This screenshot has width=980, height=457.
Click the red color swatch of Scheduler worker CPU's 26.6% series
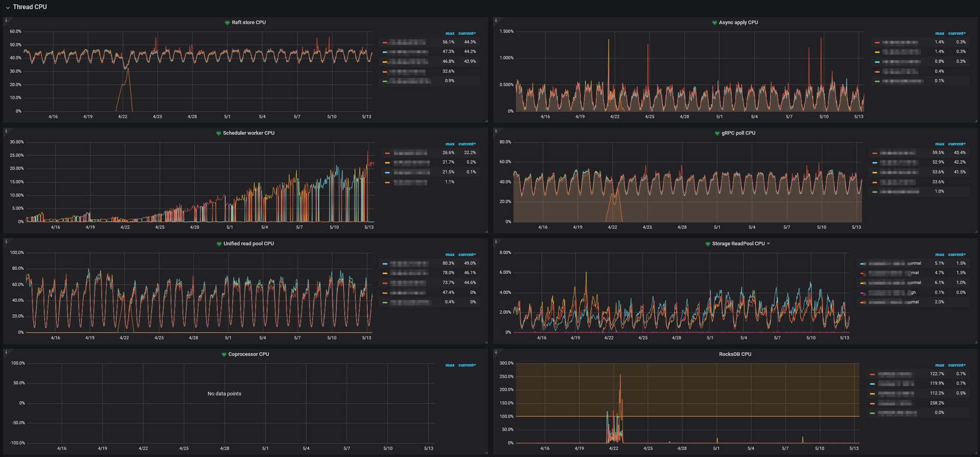[387, 153]
